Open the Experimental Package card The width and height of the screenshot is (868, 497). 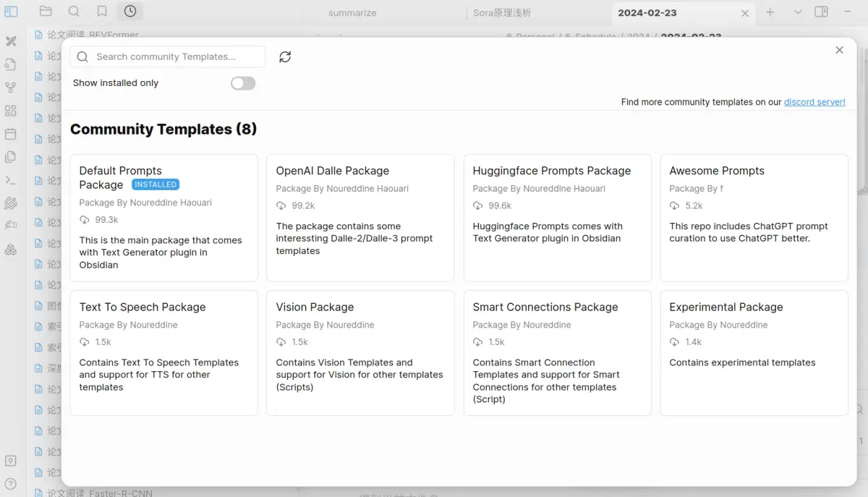click(x=754, y=353)
